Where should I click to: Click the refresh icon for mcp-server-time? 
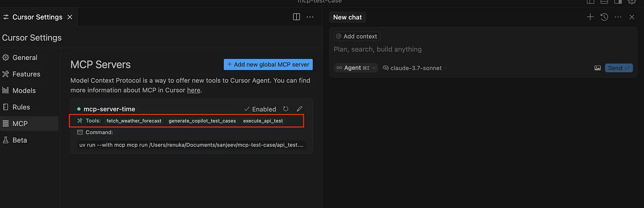[x=286, y=109]
